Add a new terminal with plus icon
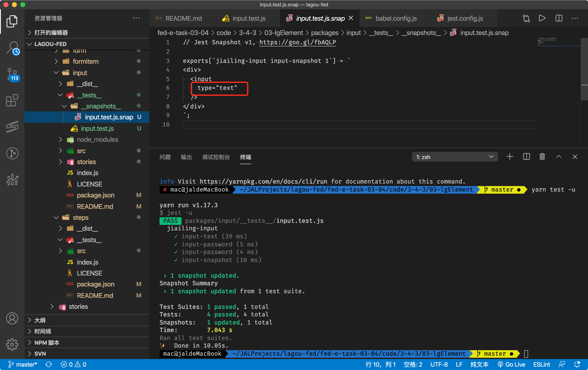Viewport: 588px width, 370px height. (510, 157)
